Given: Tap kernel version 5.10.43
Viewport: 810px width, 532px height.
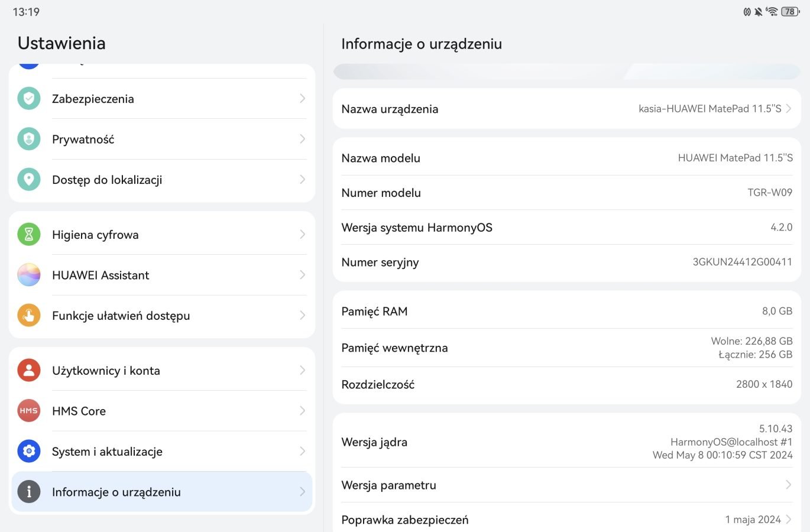Looking at the screenshot, I should (x=776, y=429).
